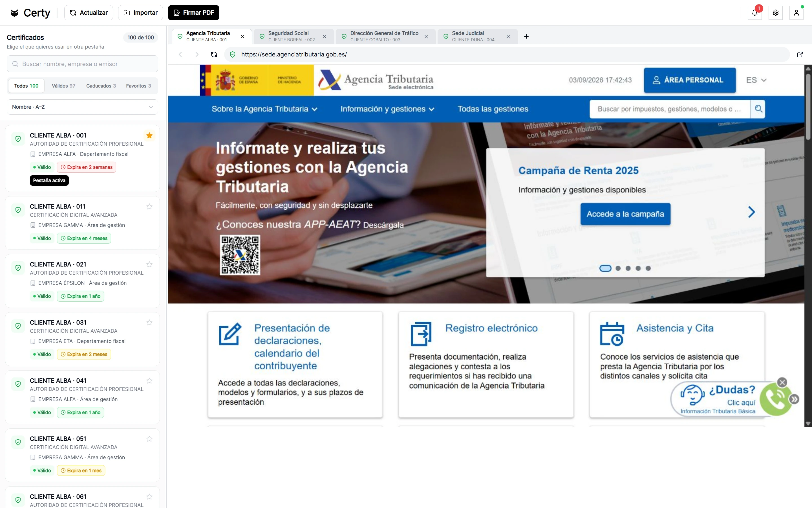Select CLIENTE ALBA · 041 certificate card
Image resolution: width=812 pixels, height=508 pixels.
coord(82,397)
